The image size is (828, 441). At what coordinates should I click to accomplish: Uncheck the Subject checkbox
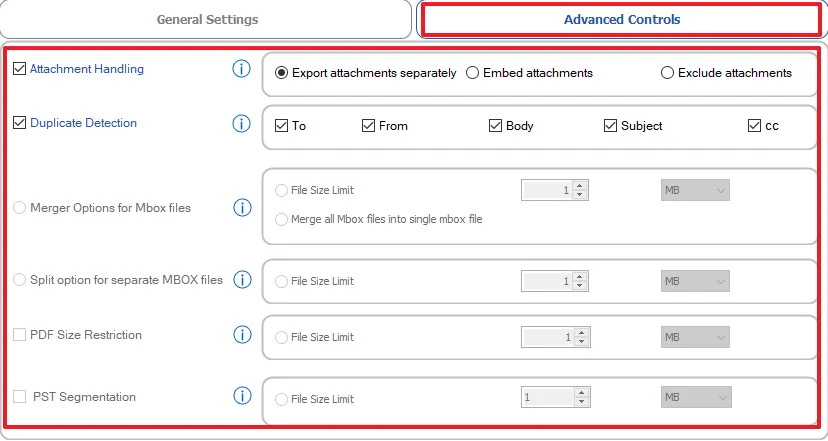(x=610, y=126)
